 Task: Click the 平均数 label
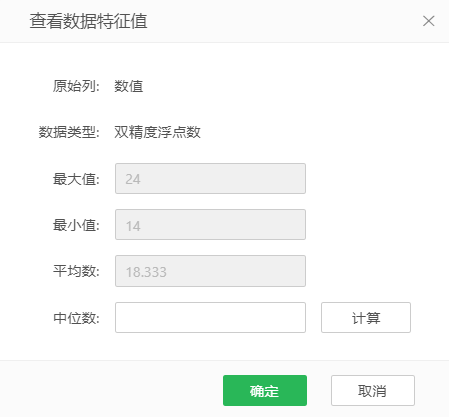pos(76,271)
